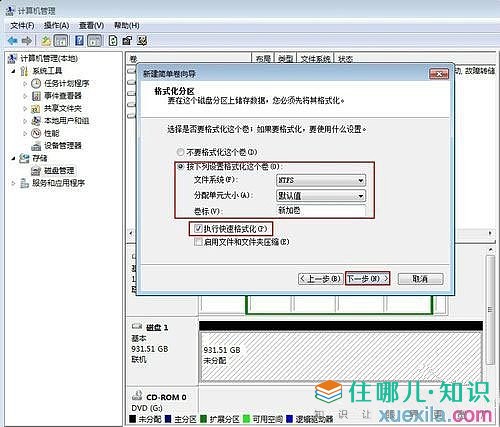Toggle the show/hide console tree icon

[x=61, y=41]
